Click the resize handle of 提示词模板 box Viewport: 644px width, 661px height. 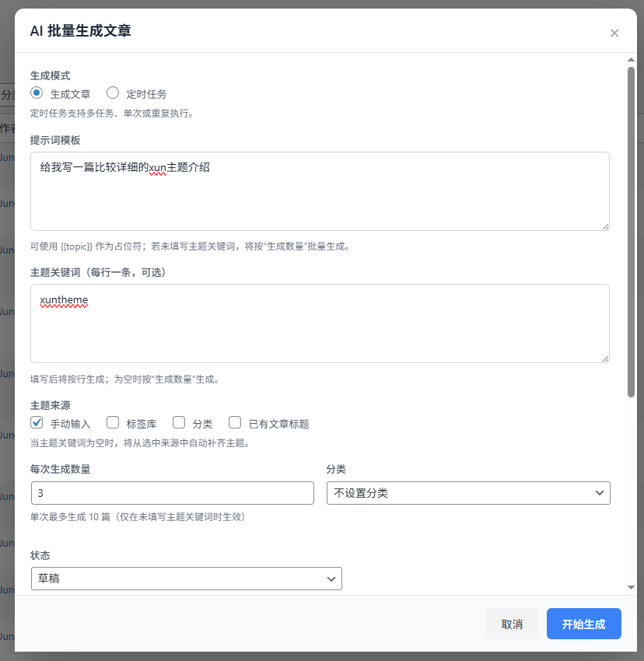[x=604, y=226]
